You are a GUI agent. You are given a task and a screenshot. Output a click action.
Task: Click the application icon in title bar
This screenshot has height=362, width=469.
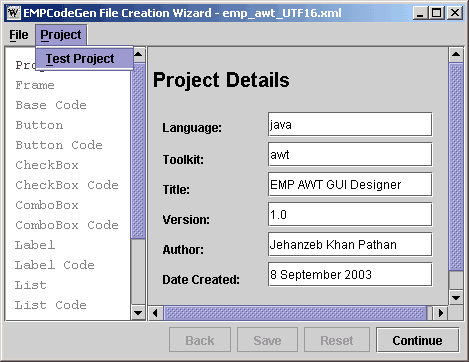point(13,13)
